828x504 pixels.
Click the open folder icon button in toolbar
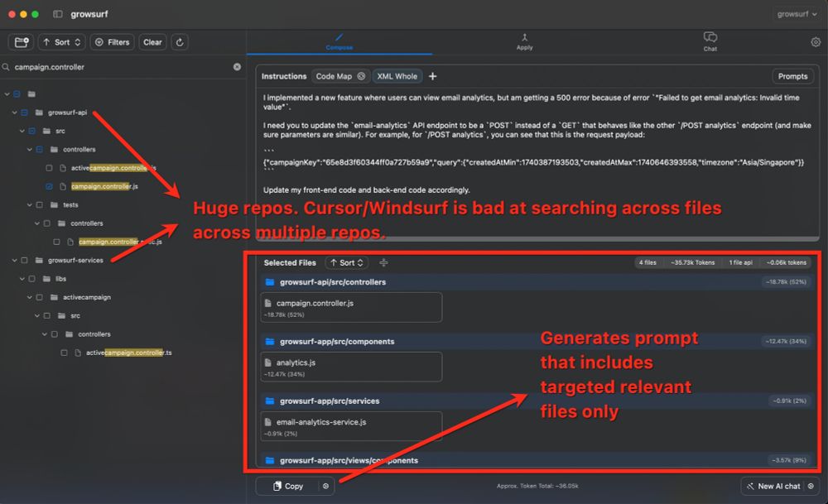pos(22,42)
